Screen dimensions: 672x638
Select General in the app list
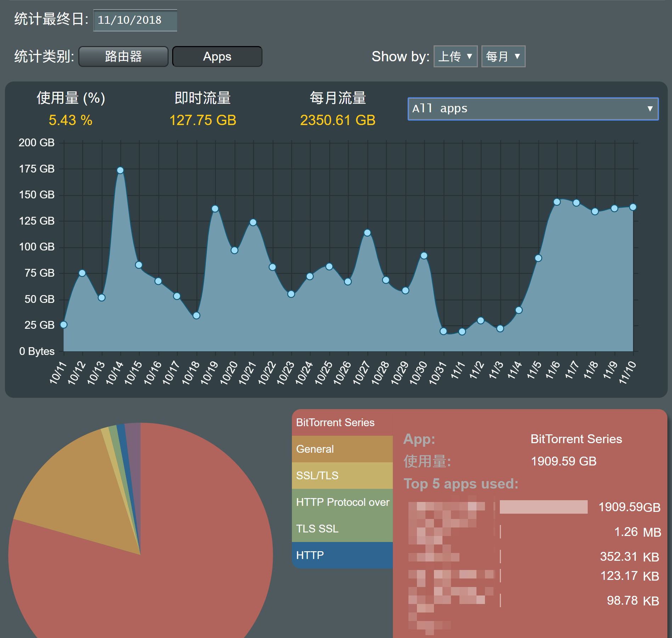point(342,449)
